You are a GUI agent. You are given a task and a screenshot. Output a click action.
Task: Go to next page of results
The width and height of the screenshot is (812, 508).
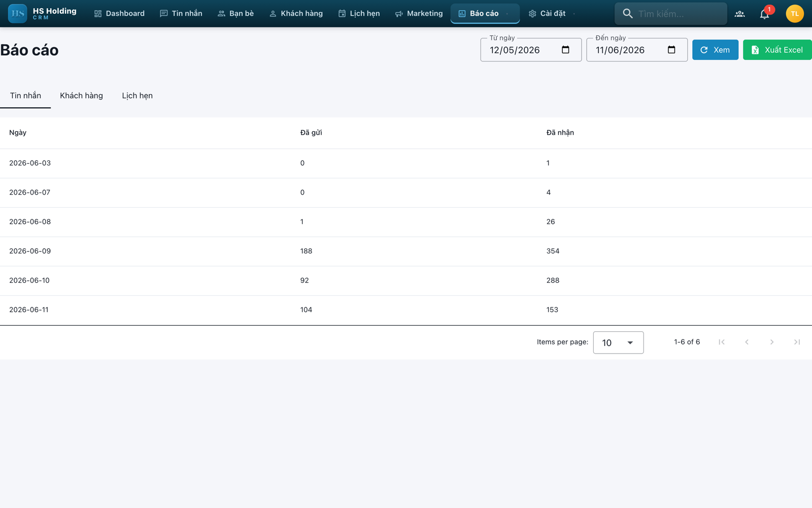pyautogui.click(x=772, y=342)
